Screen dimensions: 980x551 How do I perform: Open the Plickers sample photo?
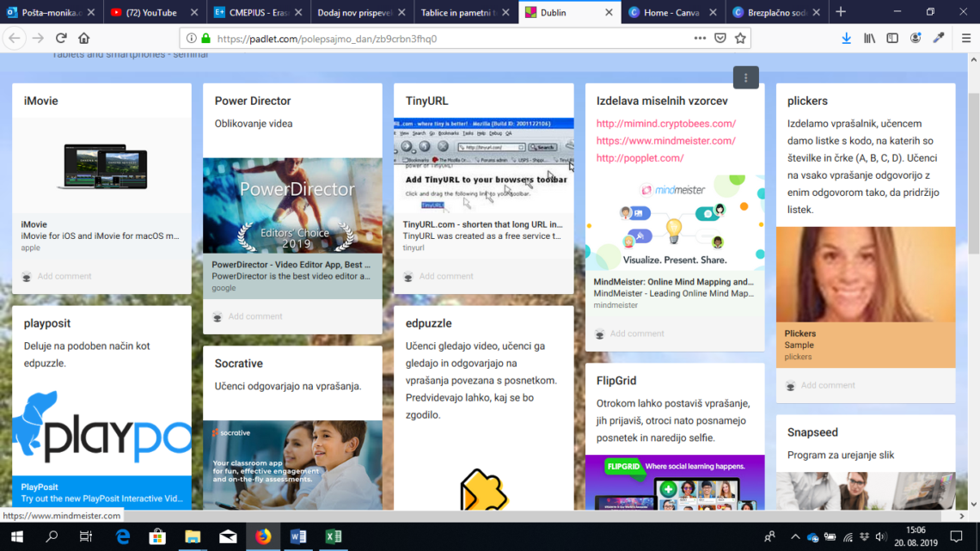pos(866,274)
